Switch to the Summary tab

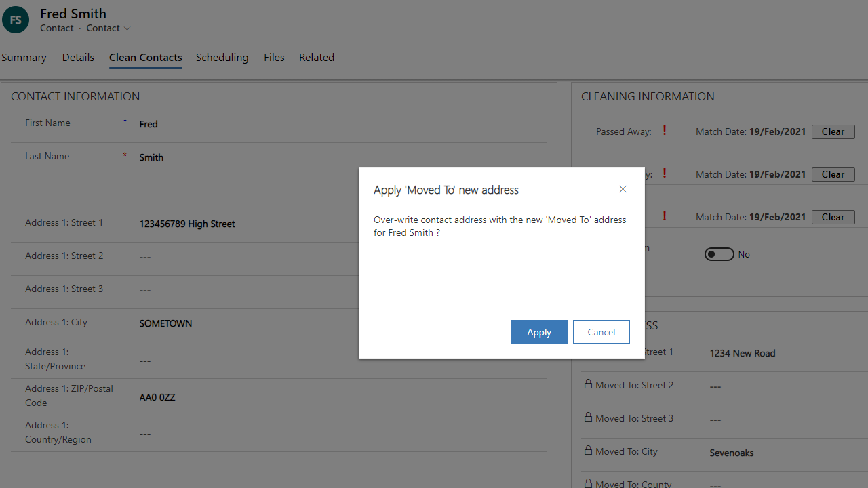[x=24, y=58]
